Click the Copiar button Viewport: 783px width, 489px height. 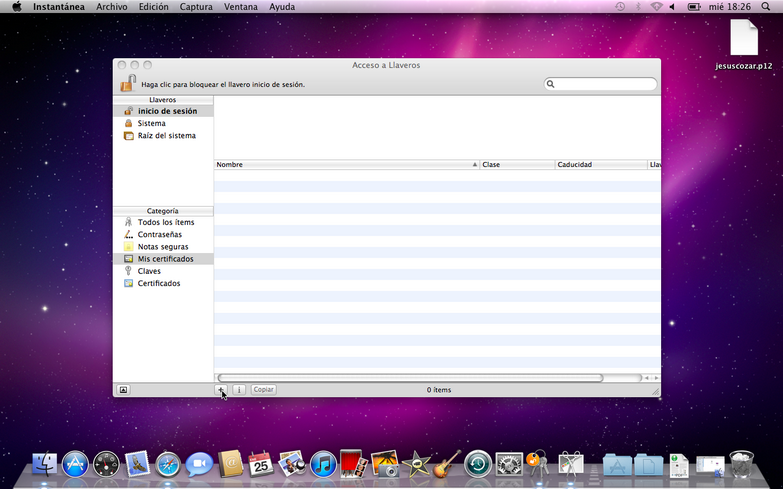pos(263,390)
